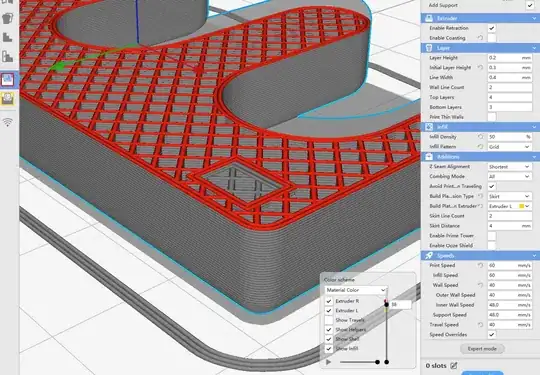Open the Combing Mode dropdown
The width and height of the screenshot is (540, 375).
(x=510, y=176)
